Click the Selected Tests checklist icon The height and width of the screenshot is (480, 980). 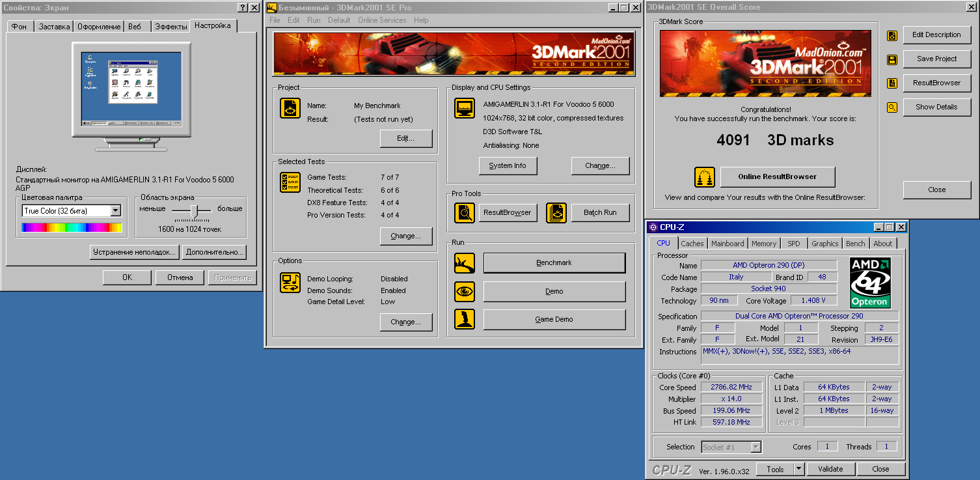[290, 182]
